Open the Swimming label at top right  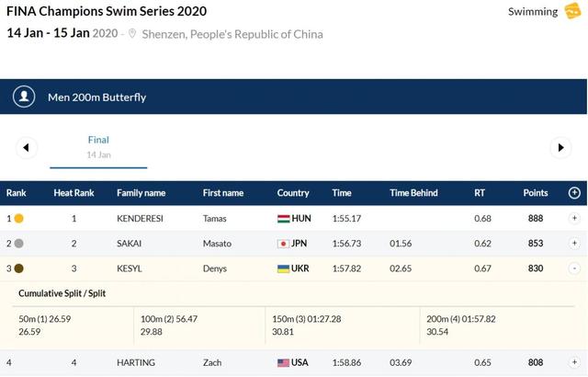pos(533,12)
